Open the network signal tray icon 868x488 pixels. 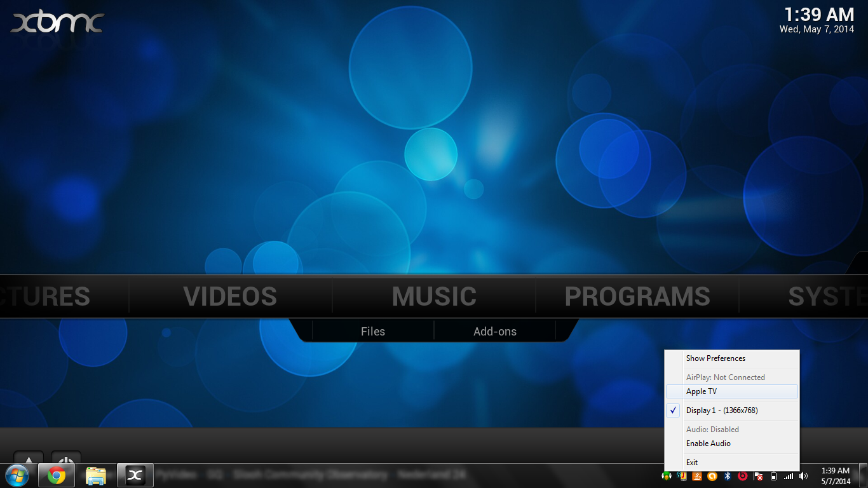click(789, 476)
